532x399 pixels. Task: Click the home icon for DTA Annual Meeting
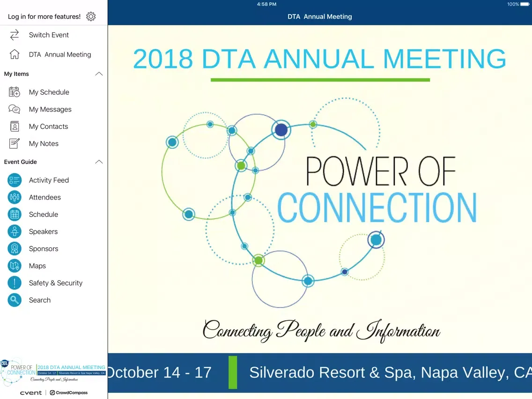15,54
